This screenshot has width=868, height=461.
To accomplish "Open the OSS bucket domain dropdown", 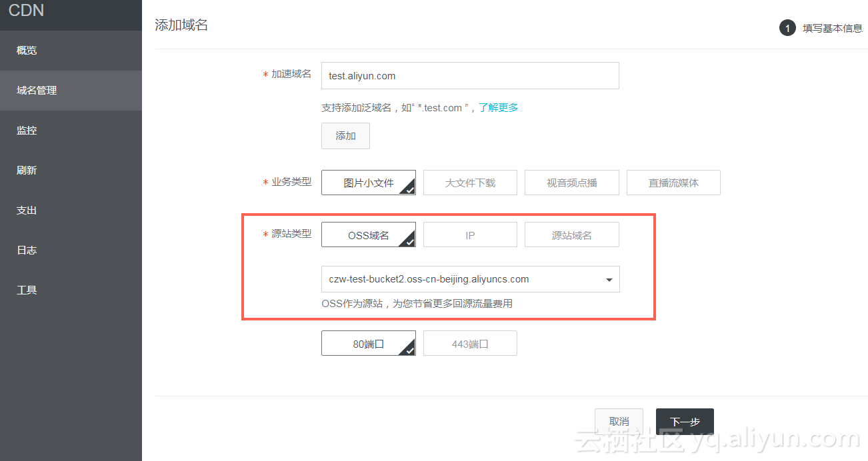I will coord(470,279).
